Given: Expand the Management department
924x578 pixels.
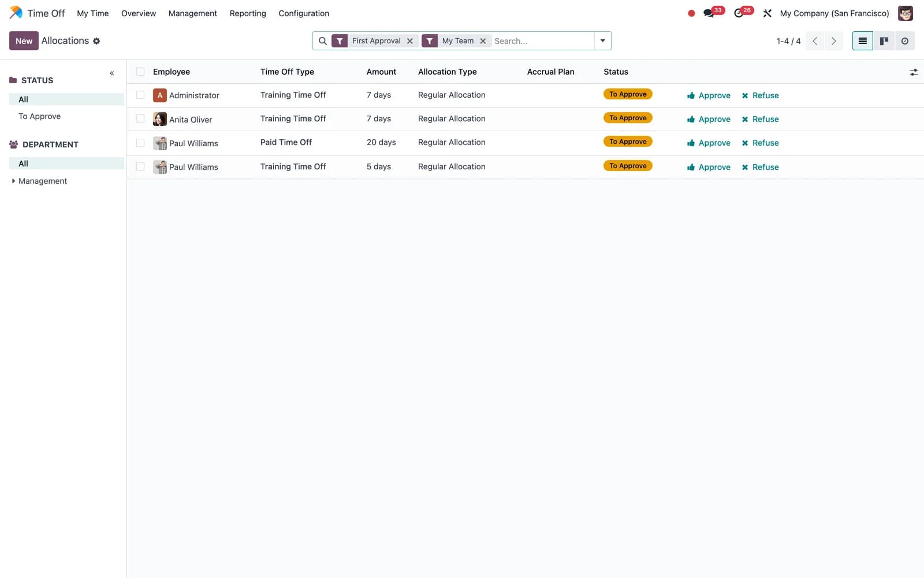Looking at the screenshot, I should 14,181.
